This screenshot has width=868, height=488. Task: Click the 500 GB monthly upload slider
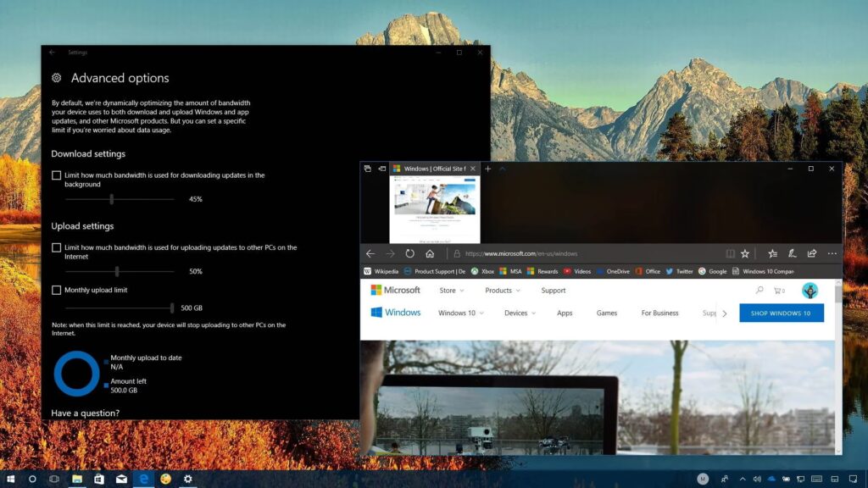pos(172,308)
